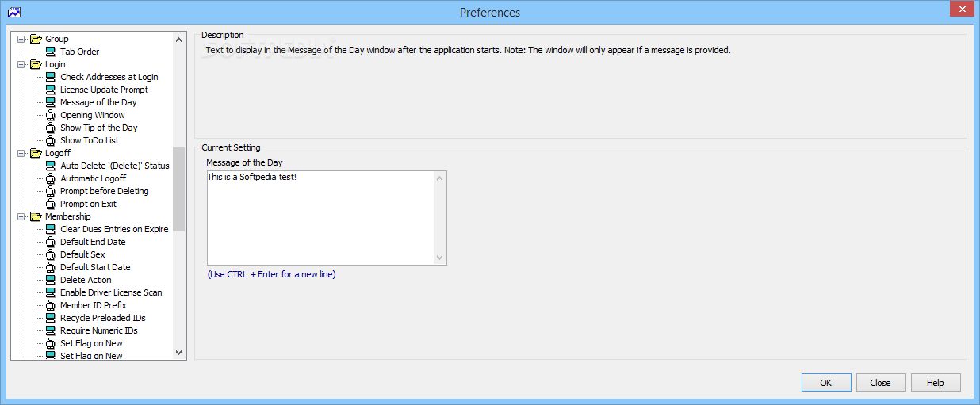The height and width of the screenshot is (405, 980).
Task: Click the tree scrollbar up arrow
Action: [x=178, y=38]
